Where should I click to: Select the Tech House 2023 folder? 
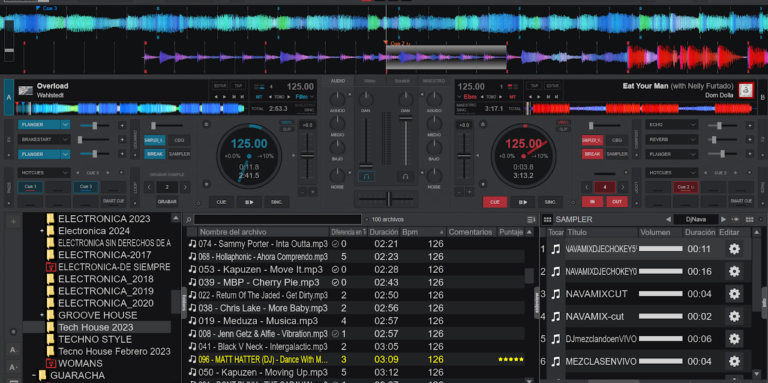(96, 327)
